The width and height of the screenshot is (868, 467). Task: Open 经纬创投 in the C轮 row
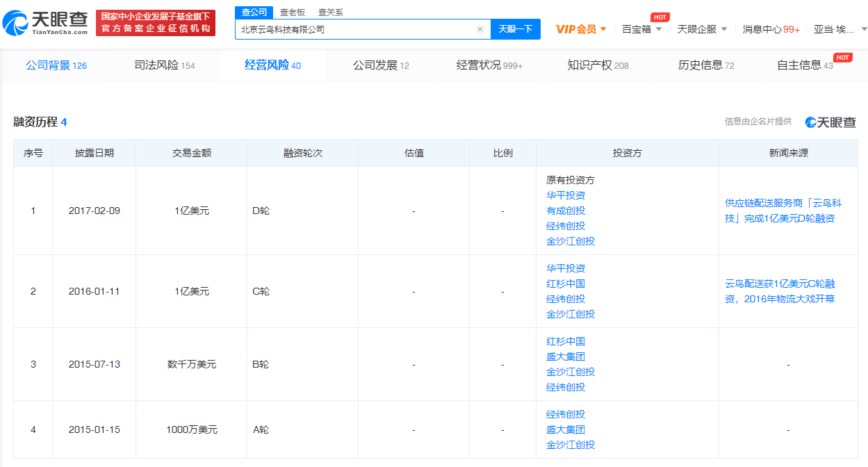click(566, 299)
